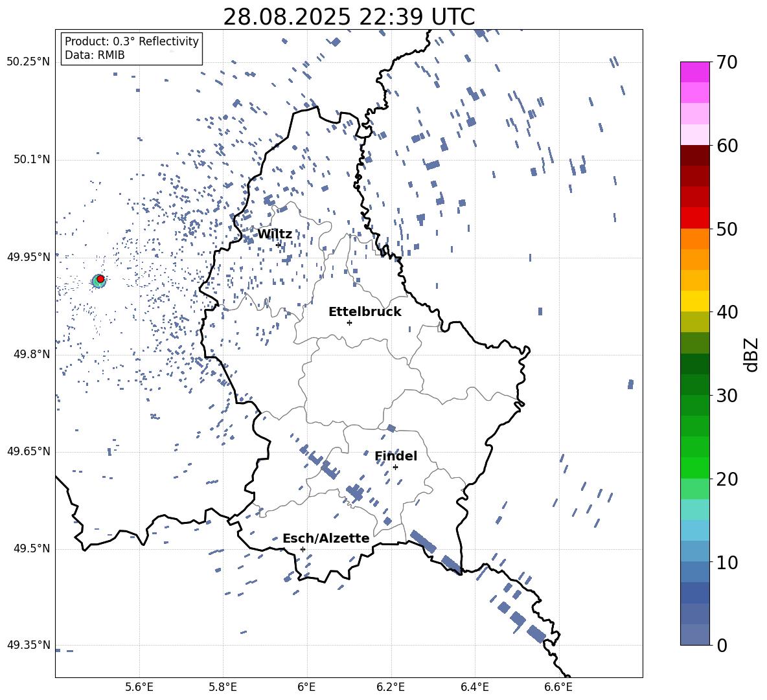Click the bright red colorbar segment above 50

click(695, 218)
